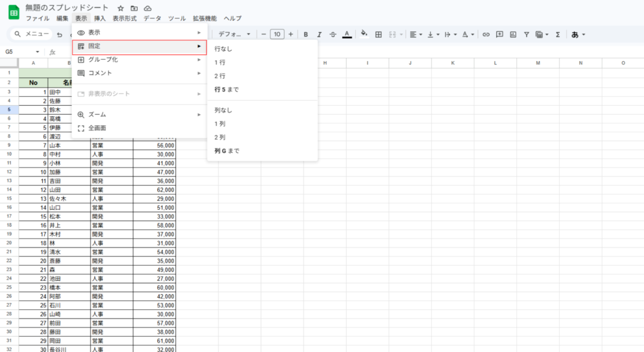Screen dimensions: 644x352
Task: Click the borders icon in toolbar
Action: click(379, 35)
